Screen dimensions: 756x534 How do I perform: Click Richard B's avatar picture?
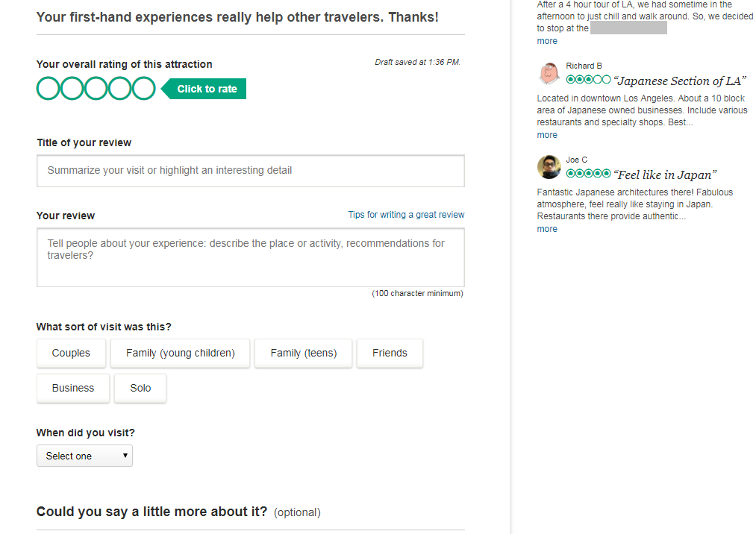coord(549,73)
